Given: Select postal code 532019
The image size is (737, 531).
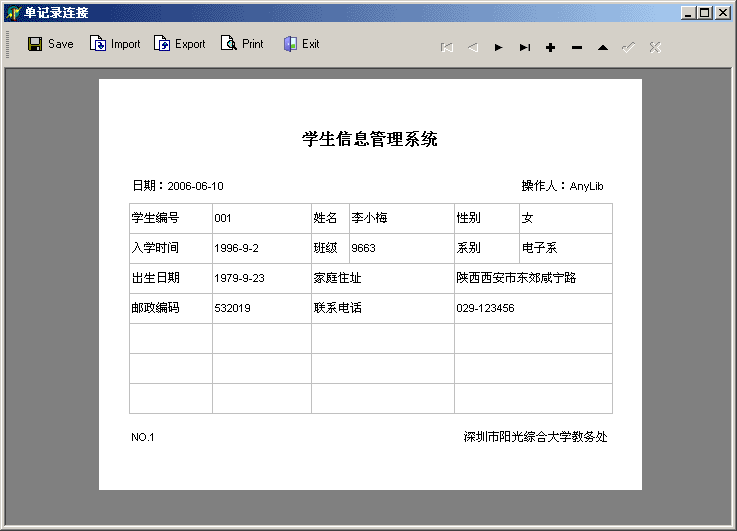Looking at the screenshot, I should pyautogui.click(x=262, y=308).
